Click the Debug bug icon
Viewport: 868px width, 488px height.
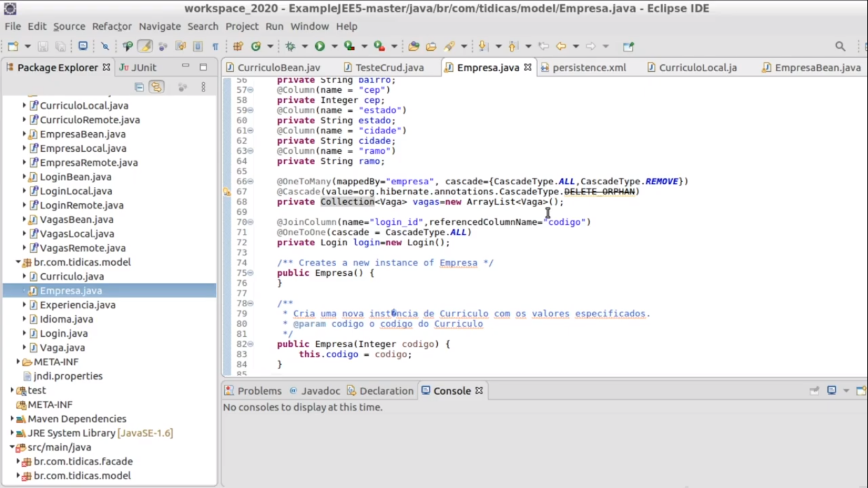(x=291, y=46)
